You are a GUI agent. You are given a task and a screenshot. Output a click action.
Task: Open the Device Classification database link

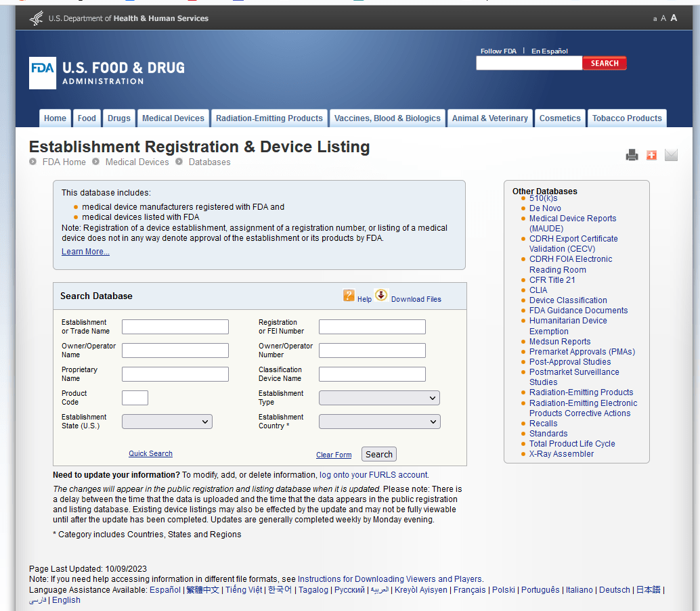click(x=568, y=300)
